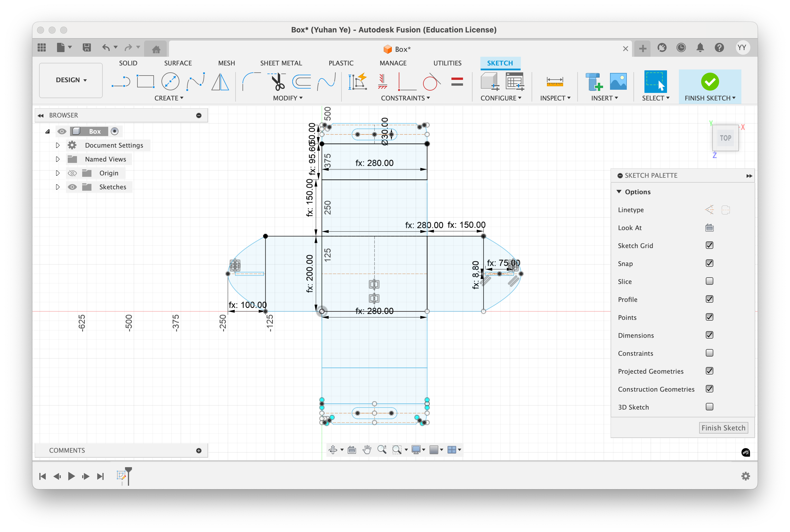Screen dimensions: 790x532
Task: Click the Save icon in the toolbar
Action: [87, 47]
